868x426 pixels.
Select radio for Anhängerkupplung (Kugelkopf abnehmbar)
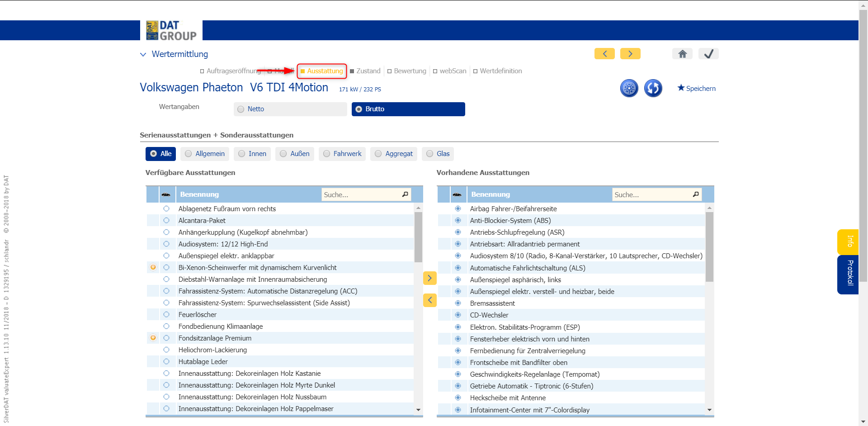click(166, 232)
